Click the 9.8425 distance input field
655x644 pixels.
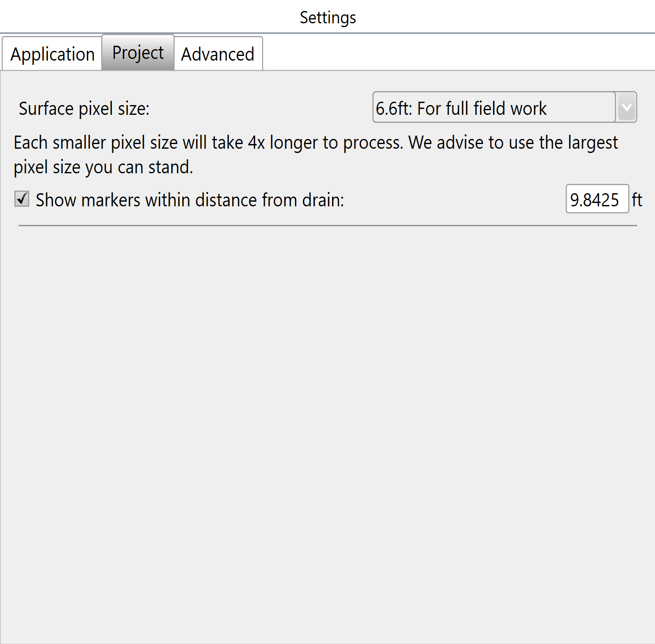(x=597, y=199)
